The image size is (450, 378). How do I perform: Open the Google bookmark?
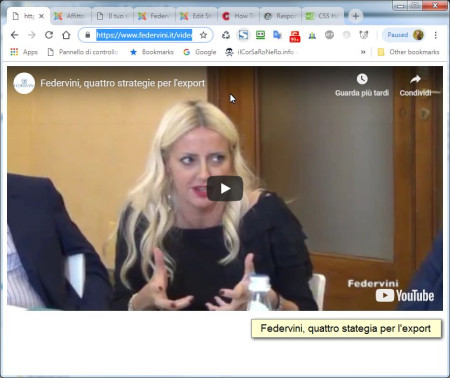coord(200,52)
